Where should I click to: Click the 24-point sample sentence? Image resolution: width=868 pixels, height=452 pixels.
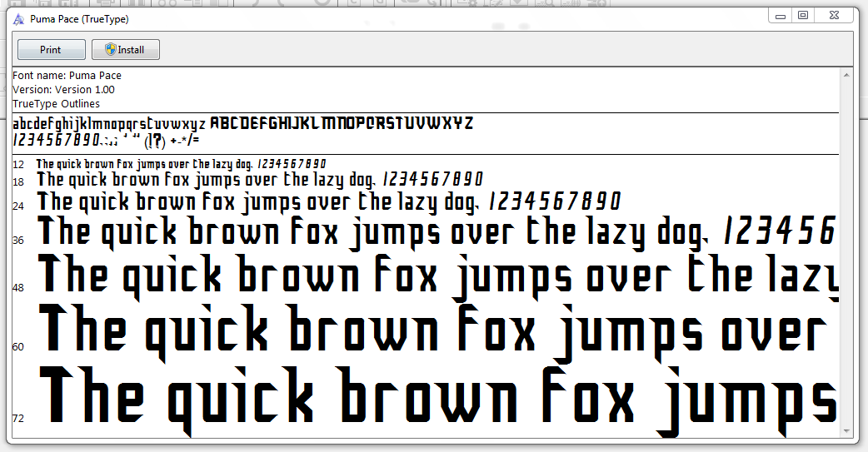pos(329,202)
